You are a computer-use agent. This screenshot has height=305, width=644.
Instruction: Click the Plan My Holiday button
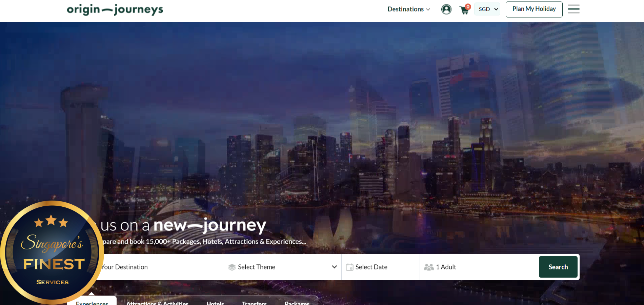(534, 9)
